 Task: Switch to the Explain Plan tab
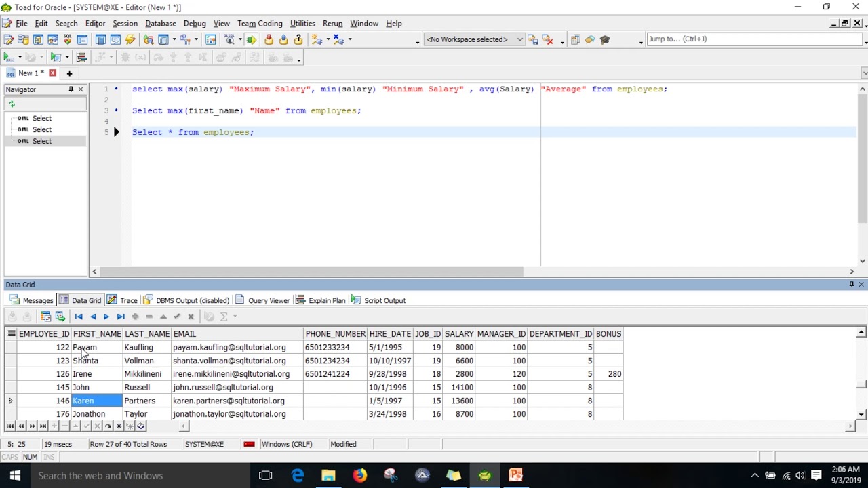click(320, 300)
